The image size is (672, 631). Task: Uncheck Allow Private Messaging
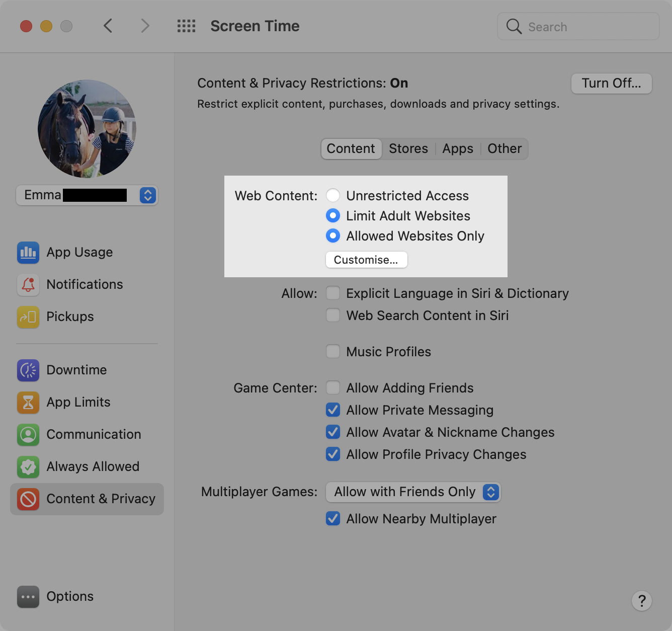333,410
